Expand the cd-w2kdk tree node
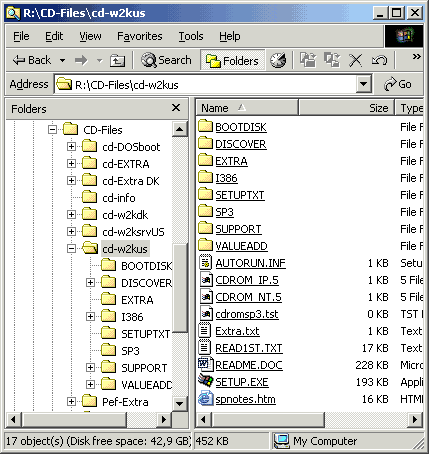This screenshot has height=454, width=429. click(x=71, y=214)
